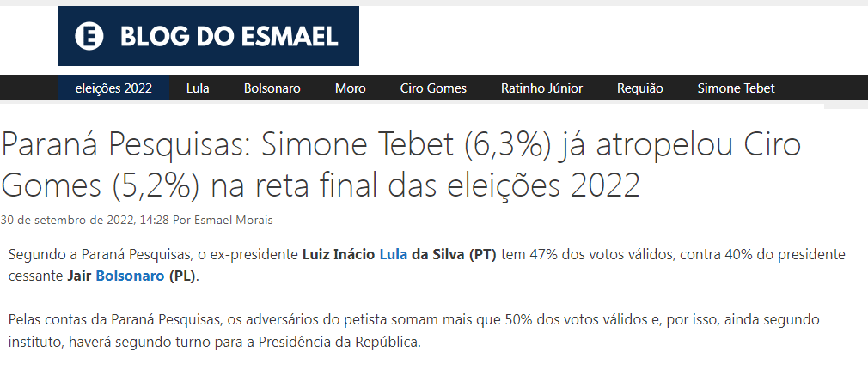Image resolution: width=868 pixels, height=376 pixels.
Task: Choose Simone Tebet in the navigation bar
Action: pos(736,88)
